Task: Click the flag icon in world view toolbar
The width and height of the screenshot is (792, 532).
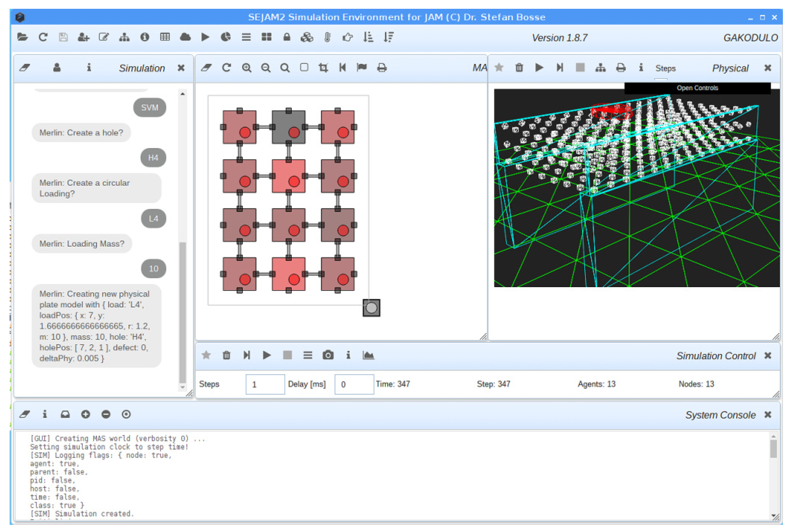Action: [x=362, y=67]
